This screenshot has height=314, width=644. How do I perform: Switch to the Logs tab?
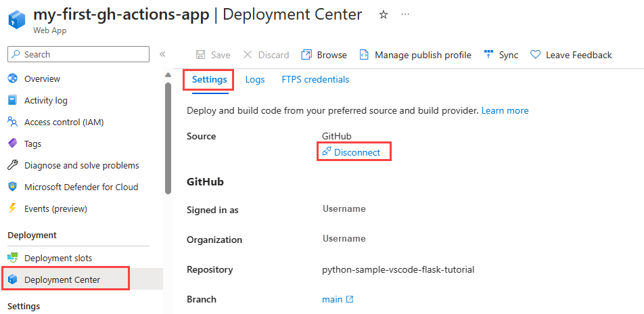(x=255, y=80)
